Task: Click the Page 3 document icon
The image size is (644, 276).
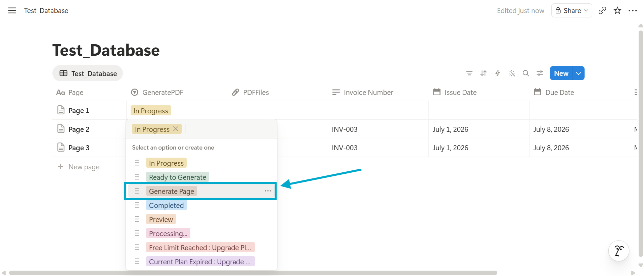Action: pos(61,147)
